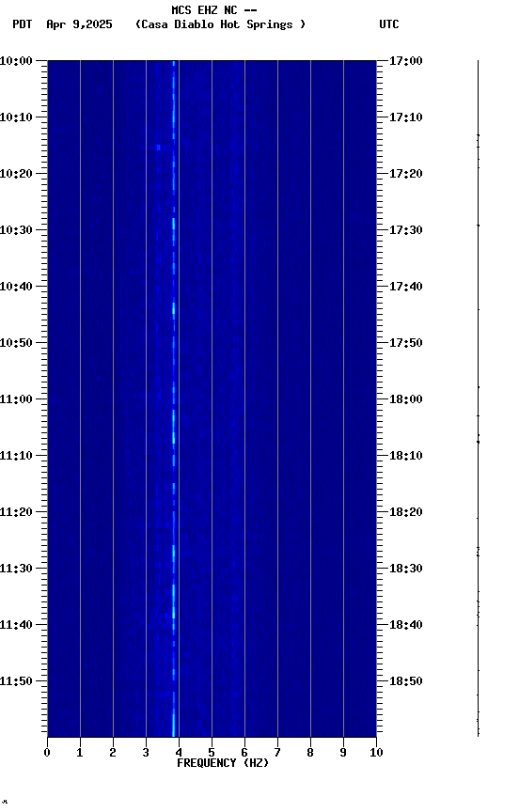Click the seismogram trace spike near 18:07
The image size is (519, 812).
coord(478,441)
